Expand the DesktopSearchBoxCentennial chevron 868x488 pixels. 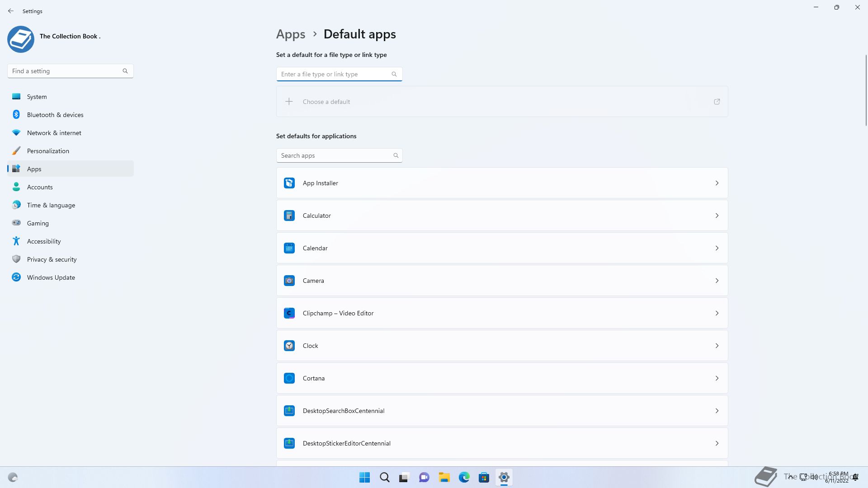pos(717,411)
